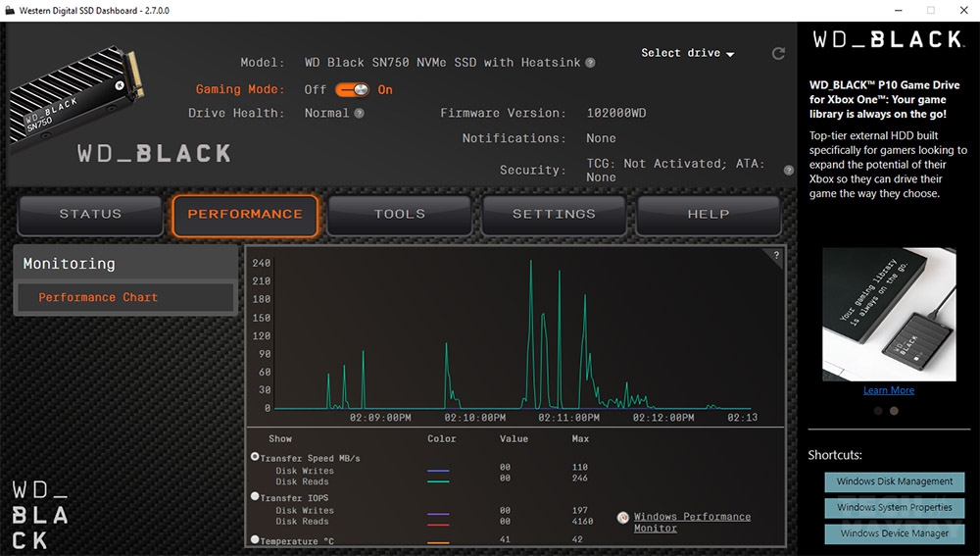Click the Disk Reads speed color line
980x556 pixels.
coord(438,481)
